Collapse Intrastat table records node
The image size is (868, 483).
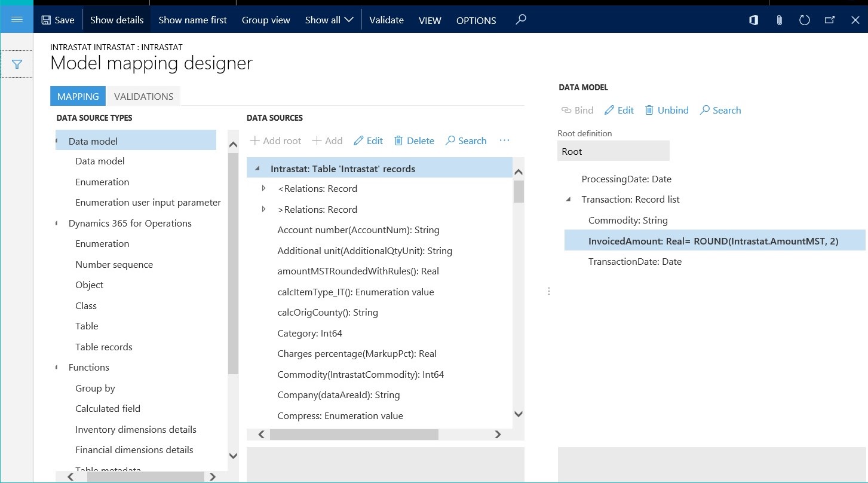tap(257, 169)
